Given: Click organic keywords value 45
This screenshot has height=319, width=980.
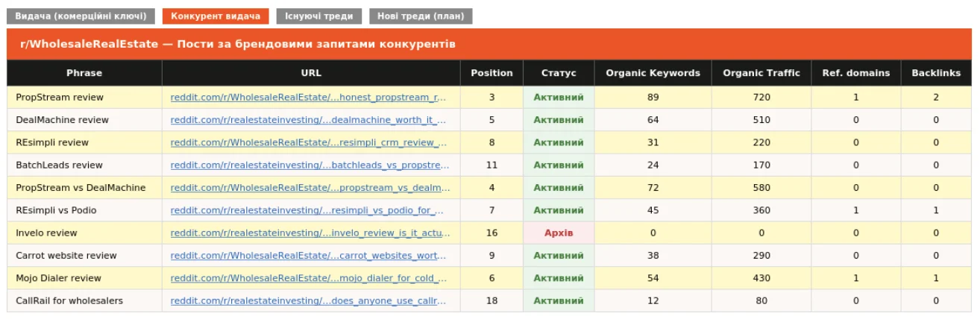Looking at the screenshot, I should coord(653,210).
